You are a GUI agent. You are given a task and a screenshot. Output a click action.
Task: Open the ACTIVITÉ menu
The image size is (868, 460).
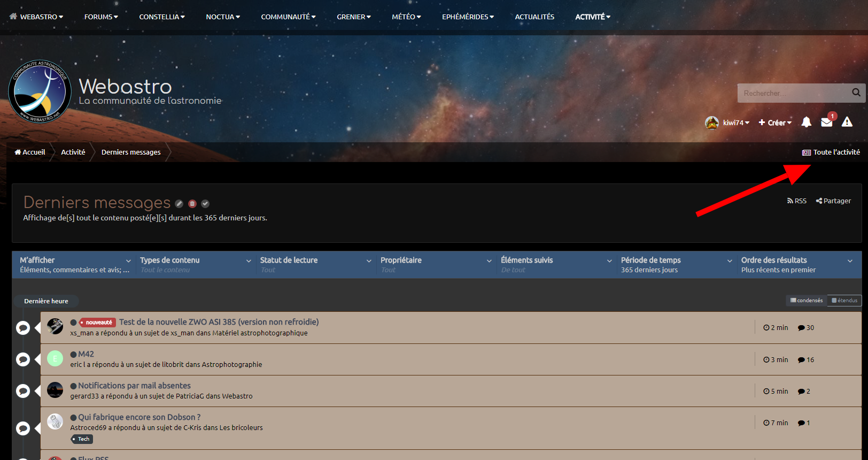(x=593, y=17)
